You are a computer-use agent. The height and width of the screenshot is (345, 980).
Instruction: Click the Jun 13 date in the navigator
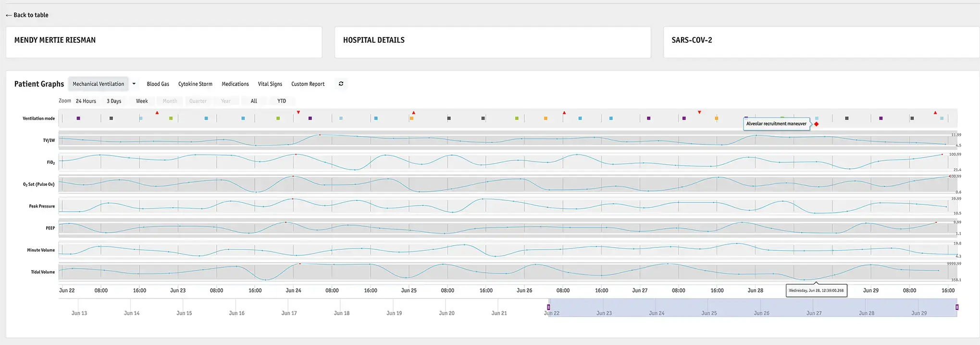click(x=79, y=313)
